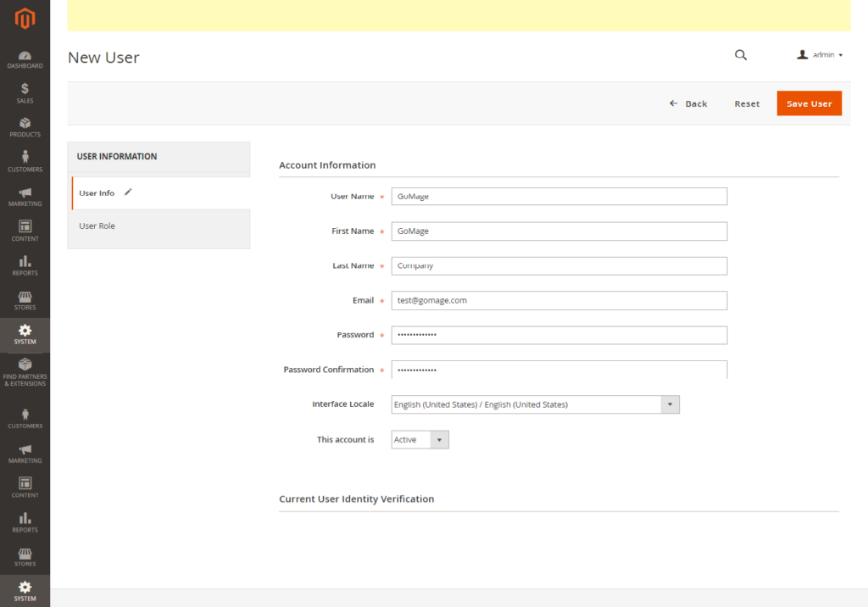The image size is (868, 607).
Task: Click the Interface Locale label
Action: tap(342, 404)
